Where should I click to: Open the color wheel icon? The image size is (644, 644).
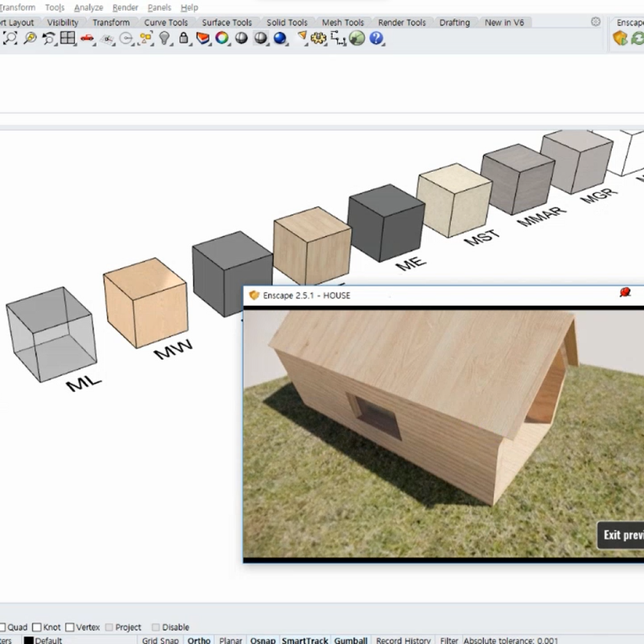tap(222, 38)
